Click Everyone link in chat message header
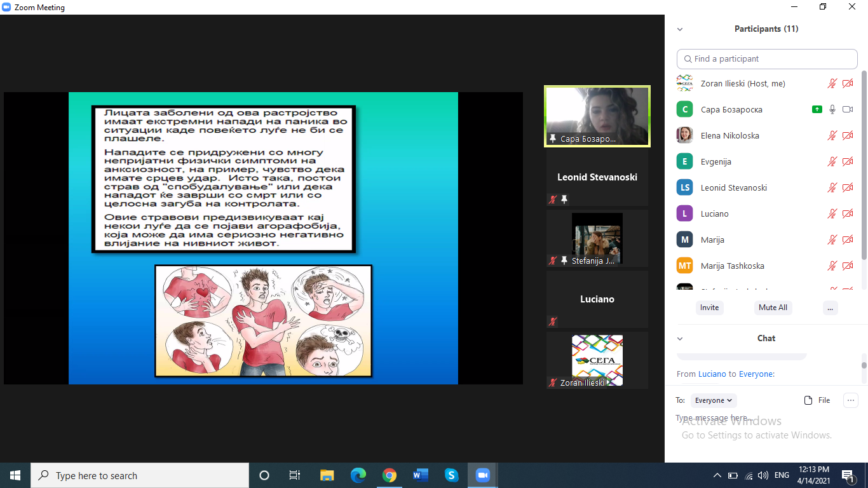 point(755,374)
